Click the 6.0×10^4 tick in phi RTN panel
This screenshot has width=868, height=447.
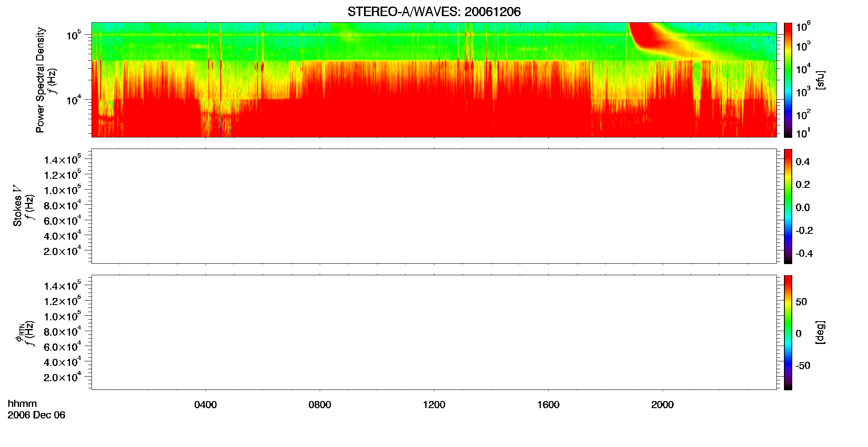pyautogui.click(x=63, y=346)
